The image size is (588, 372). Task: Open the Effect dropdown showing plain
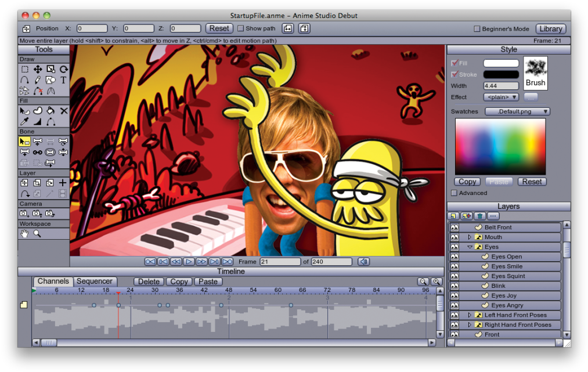click(x=501, y=97)
